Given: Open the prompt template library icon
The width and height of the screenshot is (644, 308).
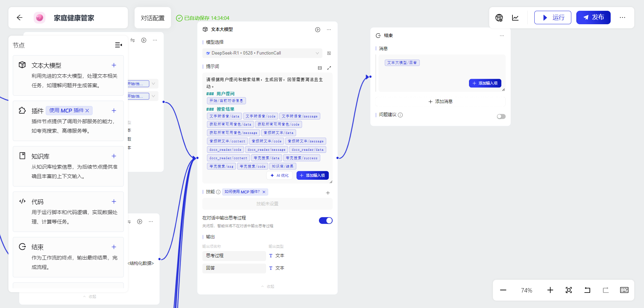Looking at the screenshot, I should pos(320,68).
